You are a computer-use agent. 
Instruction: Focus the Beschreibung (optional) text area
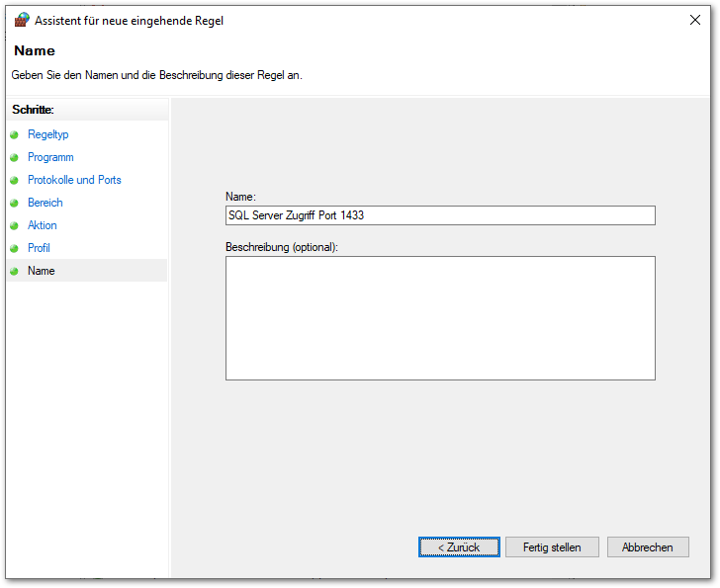click(x=440, y=318)
